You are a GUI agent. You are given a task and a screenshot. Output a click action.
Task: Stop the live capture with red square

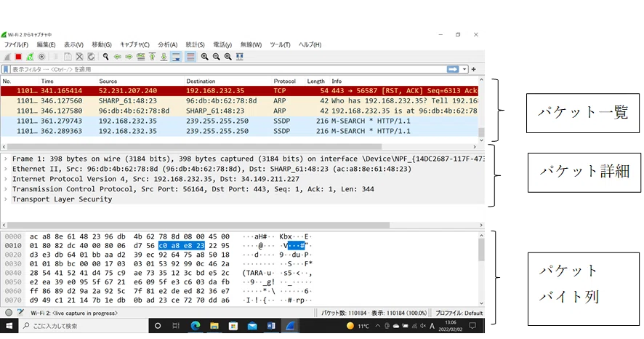click(18, 57)
